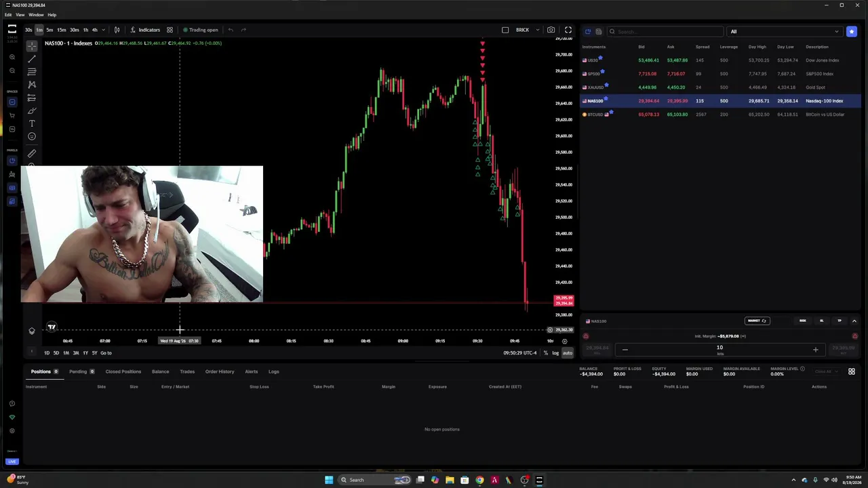868x488 pixels.
Task: Select the brush drawing tool
Action: [32, 110]
